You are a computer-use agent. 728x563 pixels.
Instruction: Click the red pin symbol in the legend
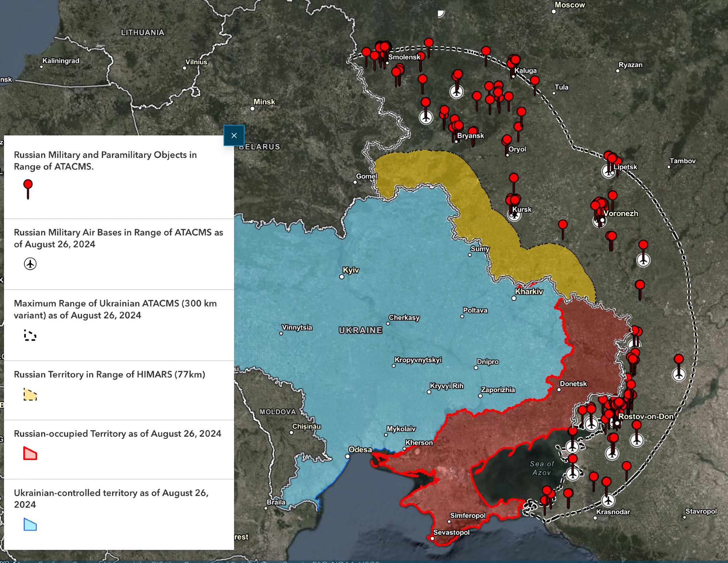(28, 189)
